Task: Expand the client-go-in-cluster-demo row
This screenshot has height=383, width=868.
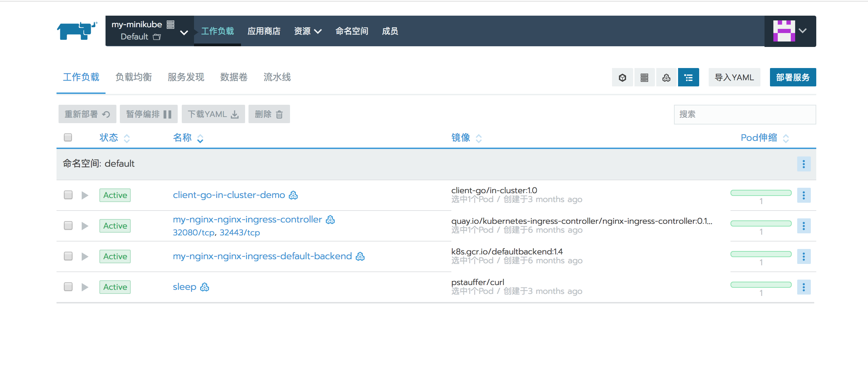Action: 85,195
